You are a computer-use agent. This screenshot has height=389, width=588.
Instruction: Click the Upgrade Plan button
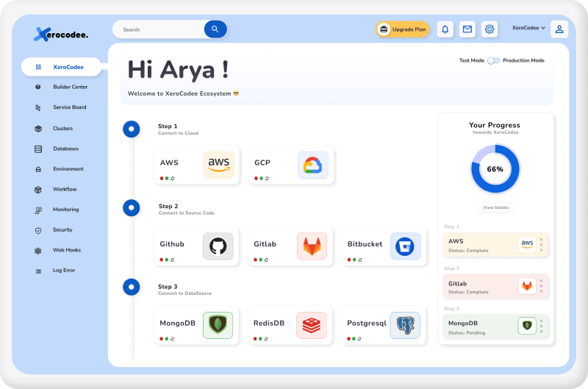click(x=402, y=29)
